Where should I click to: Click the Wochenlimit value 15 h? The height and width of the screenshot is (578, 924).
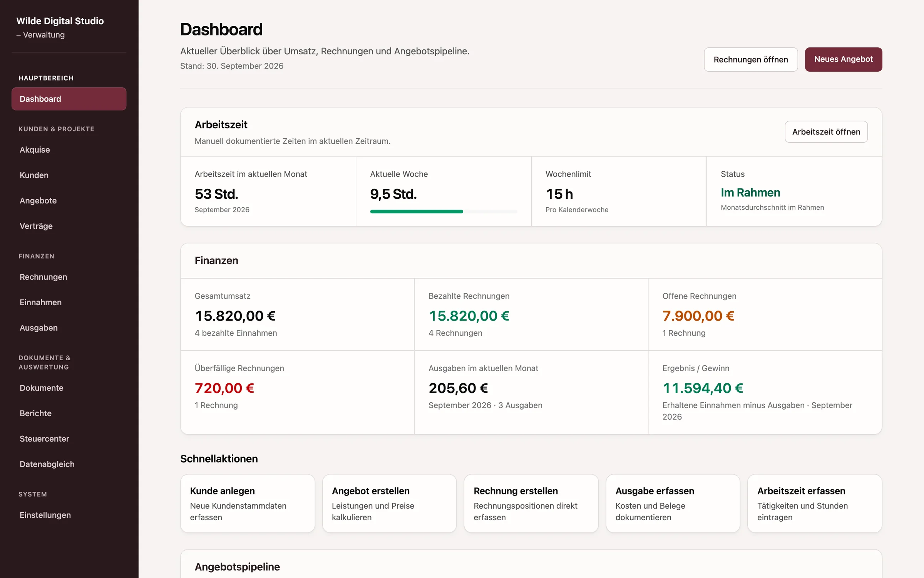click(x=559, y=194)
